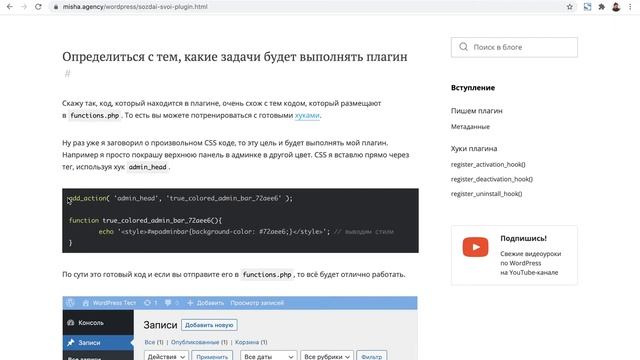Open the Действия dropdown

pyautogui.click(x=167, y=356)
